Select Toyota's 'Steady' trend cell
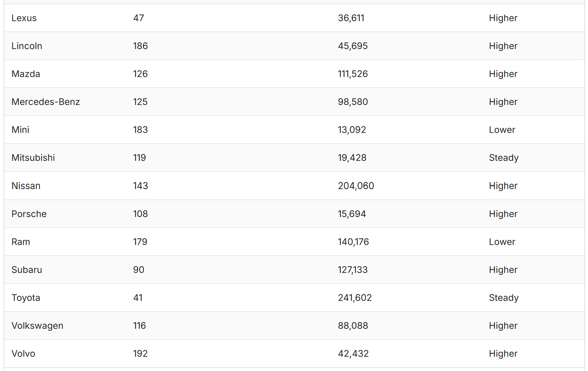Image resolution: width=588 pixels, height=371 pixels. [x=504, y=298]
